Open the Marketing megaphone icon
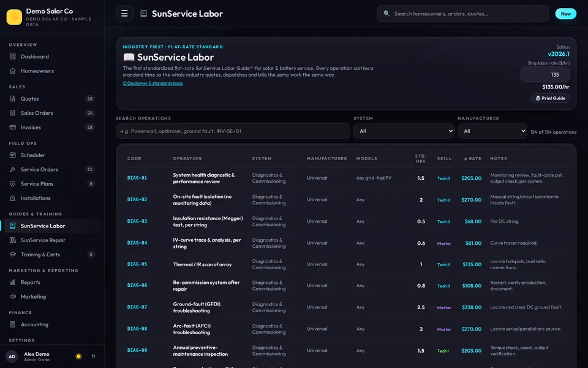 [x=13, y=296]
